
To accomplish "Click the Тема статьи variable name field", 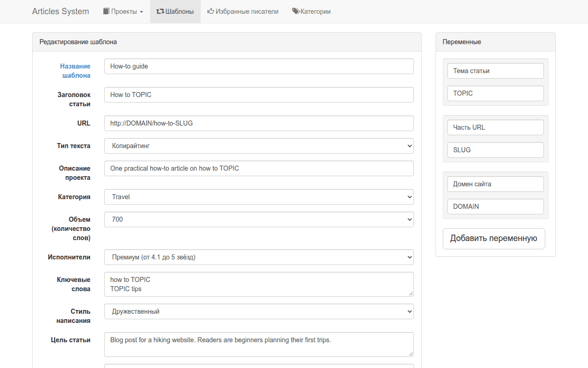I will (496, 71).
